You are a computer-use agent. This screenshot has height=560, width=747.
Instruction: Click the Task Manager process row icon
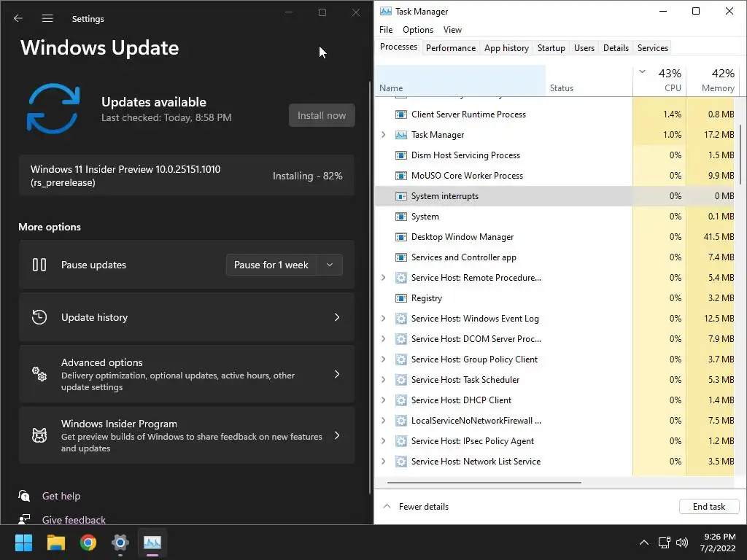click(x=401, y=135)
